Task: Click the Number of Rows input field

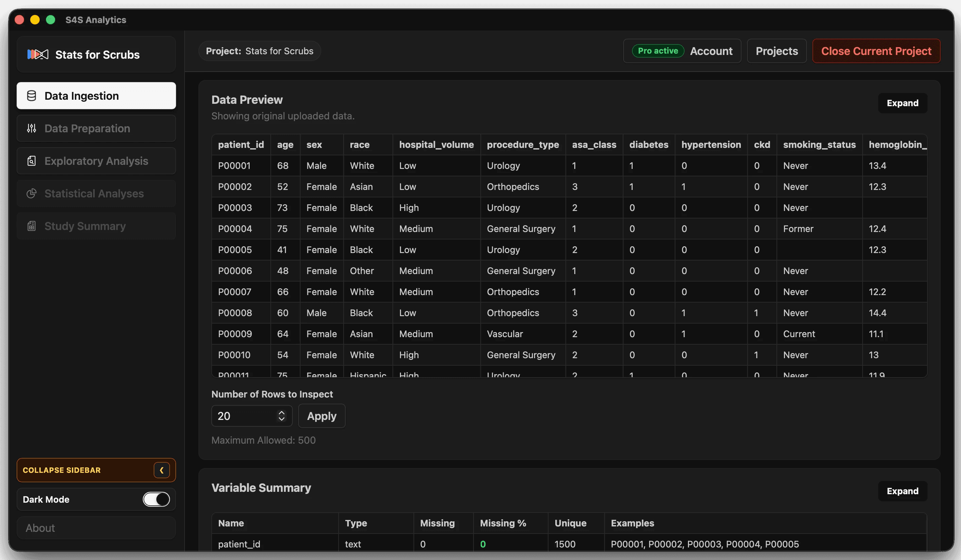Action: 244,416
